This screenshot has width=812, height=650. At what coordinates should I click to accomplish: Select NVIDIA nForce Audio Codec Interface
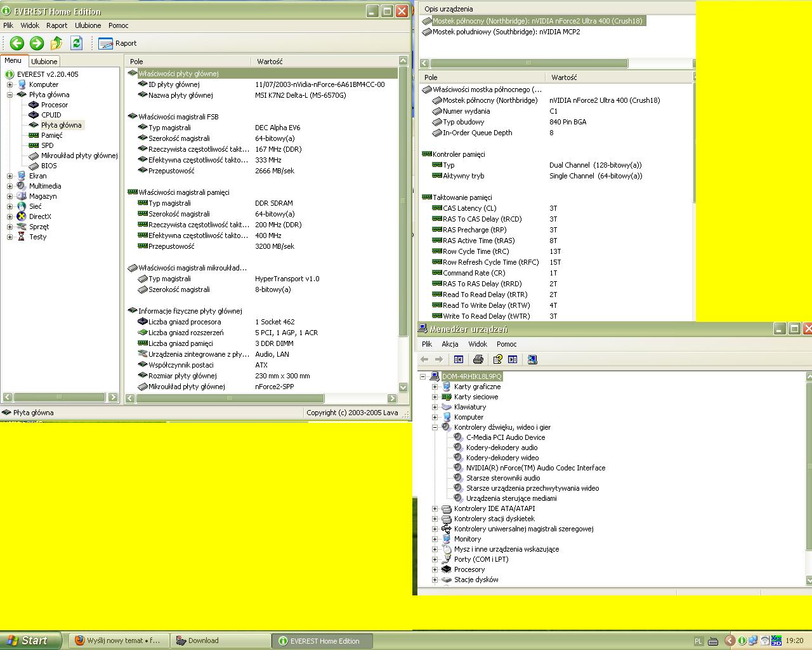coord(535,468)
